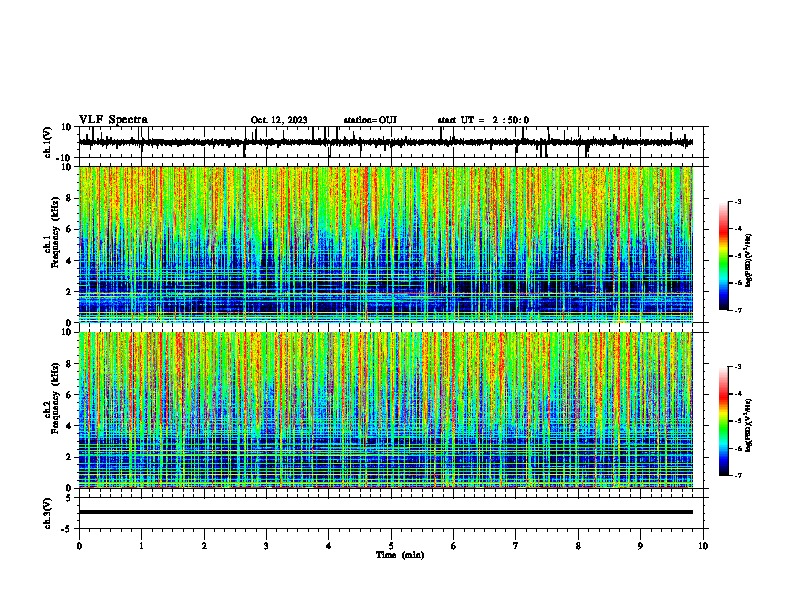This screenshot has height=612, width=792.
Task: Click time axis tick label "3"
Action: (x=266, y=546)
